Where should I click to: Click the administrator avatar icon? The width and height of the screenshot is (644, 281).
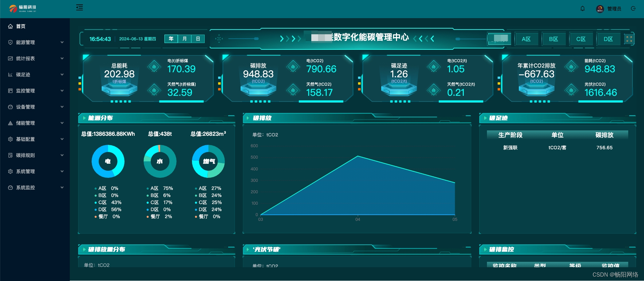point(600,9)
